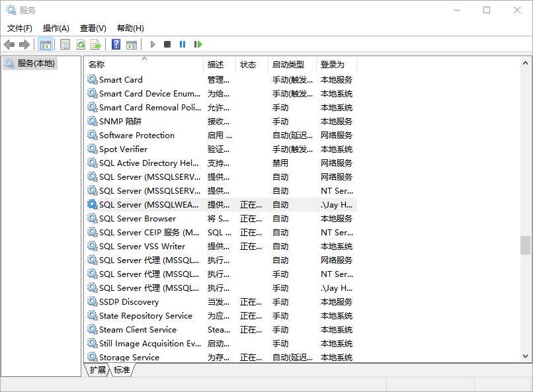
Task: Click the gear icon of Still Image Acquisition
Action: (x=92, y=343)
